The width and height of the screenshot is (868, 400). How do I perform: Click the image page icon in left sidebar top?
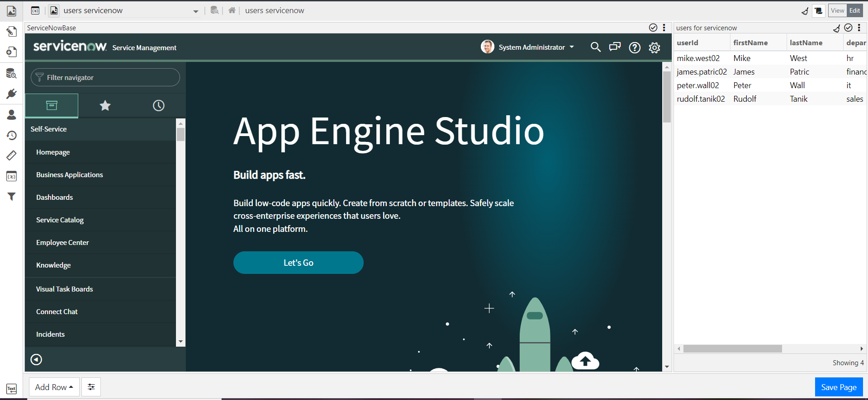point(11,11)
